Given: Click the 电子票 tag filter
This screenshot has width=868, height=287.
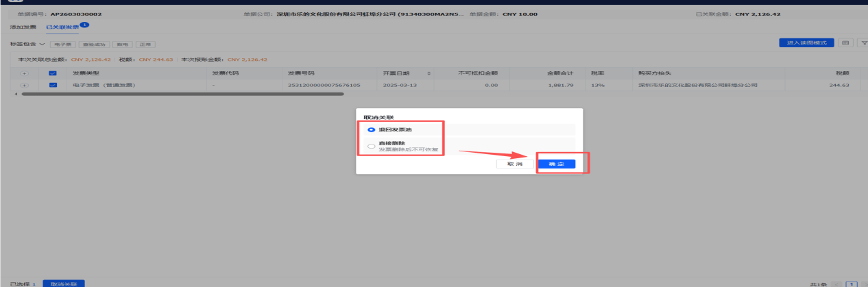Looking at the screenshot, I should (x=62, y=44).
